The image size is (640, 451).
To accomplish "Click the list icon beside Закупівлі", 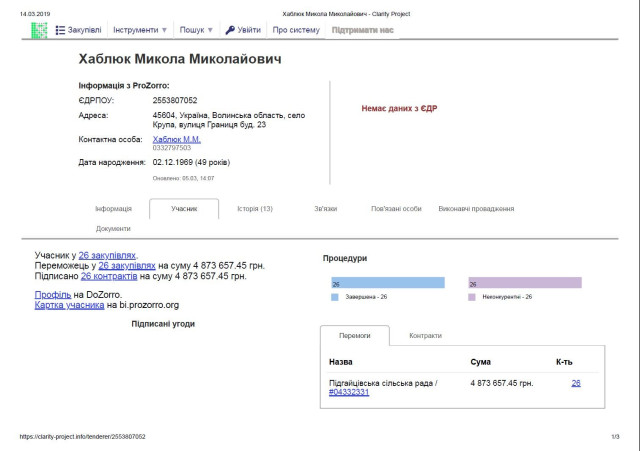I will tap(61, 31).
